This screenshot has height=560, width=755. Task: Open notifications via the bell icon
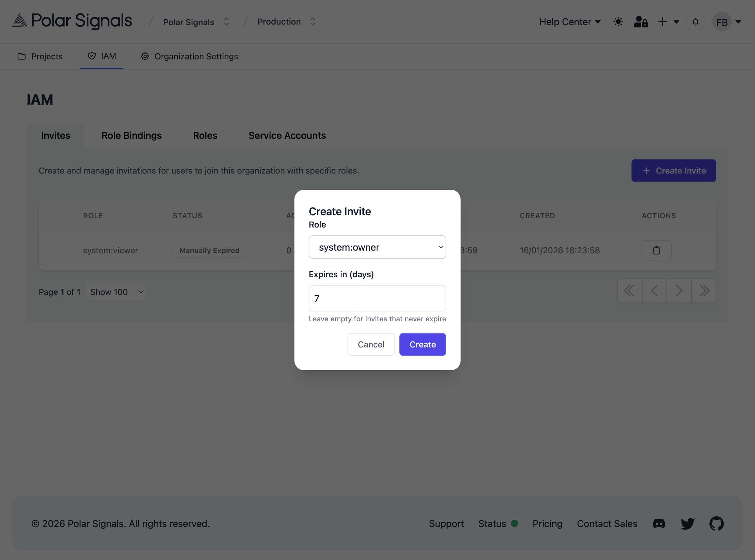(695, 21)
